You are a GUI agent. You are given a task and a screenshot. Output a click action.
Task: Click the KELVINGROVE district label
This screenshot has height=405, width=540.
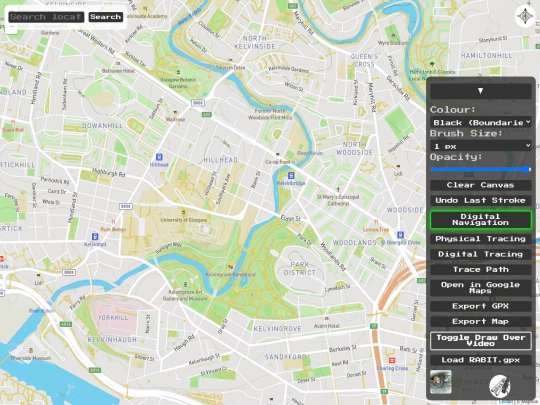[278, 329]
